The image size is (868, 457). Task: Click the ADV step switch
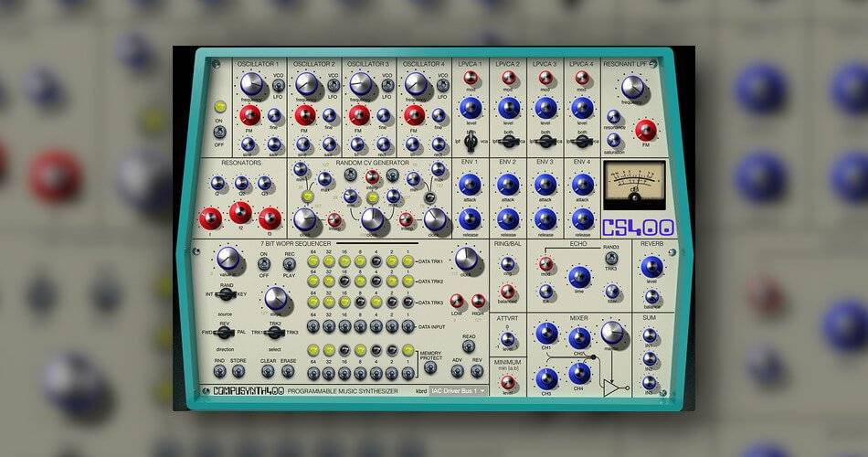(x=458, y=370)
